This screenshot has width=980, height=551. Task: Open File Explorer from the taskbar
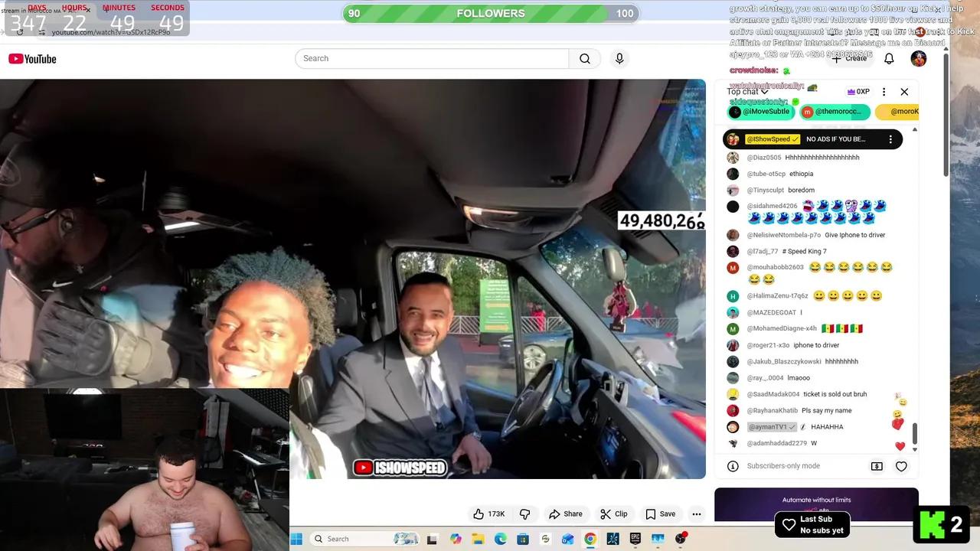(x=478, y=539)
